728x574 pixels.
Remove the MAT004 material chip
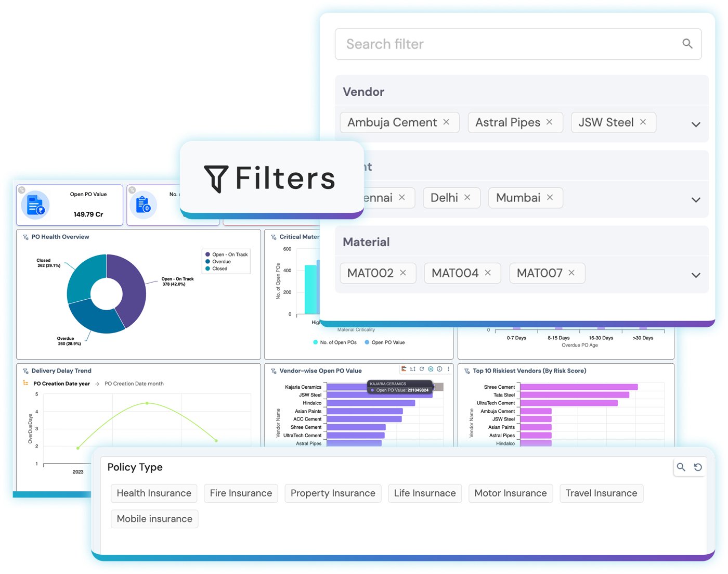click(x=488, y=273)
